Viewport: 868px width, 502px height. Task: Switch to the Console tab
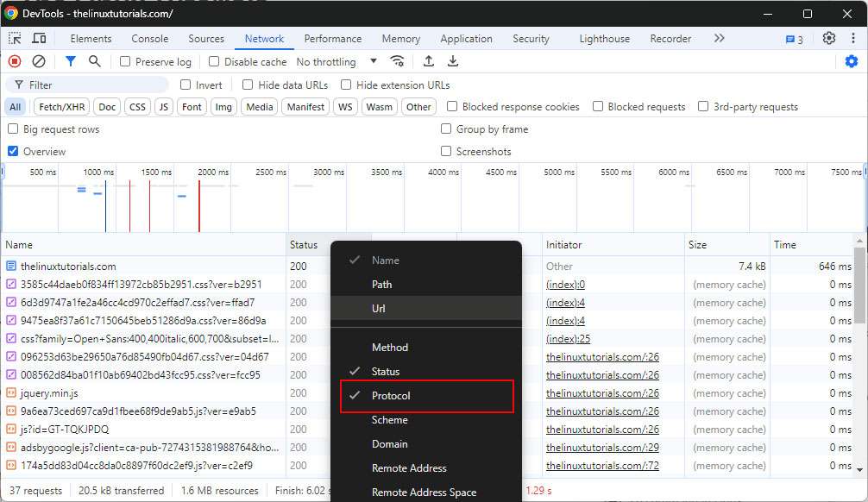pos(150,39)
